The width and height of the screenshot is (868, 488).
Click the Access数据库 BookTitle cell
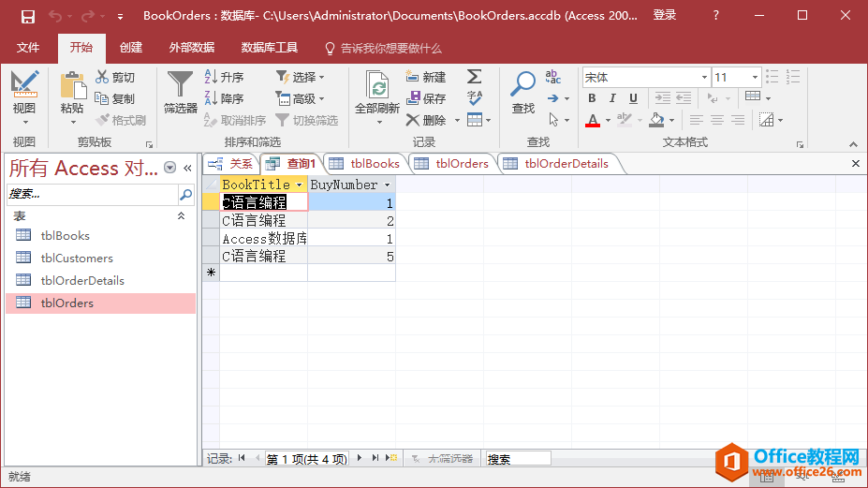263,238
